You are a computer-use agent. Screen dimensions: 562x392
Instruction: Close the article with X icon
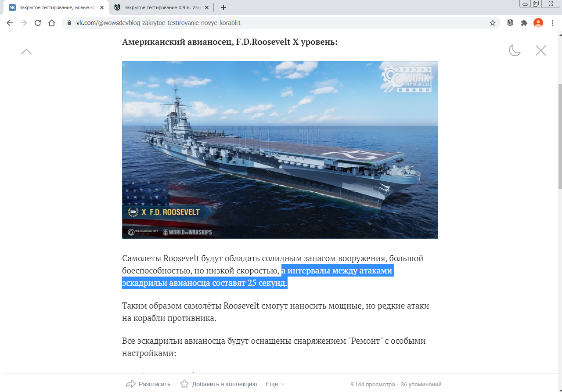[541, 50]
